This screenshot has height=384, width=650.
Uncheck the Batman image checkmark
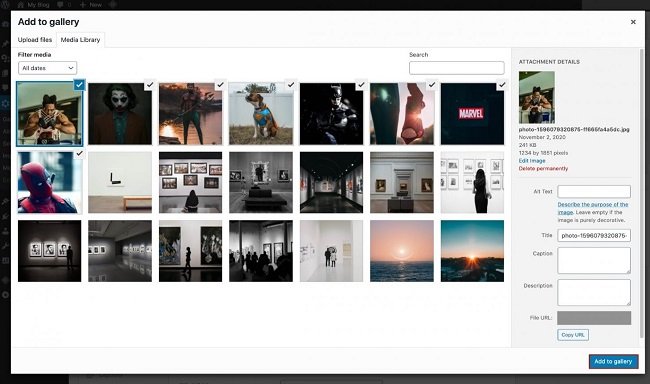pyautogui.click(x=361, y=84)
